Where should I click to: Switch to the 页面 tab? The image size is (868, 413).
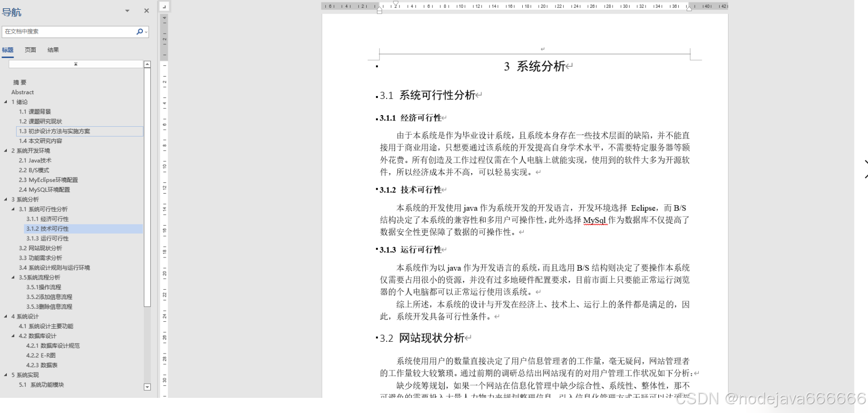tap(30, 50)
